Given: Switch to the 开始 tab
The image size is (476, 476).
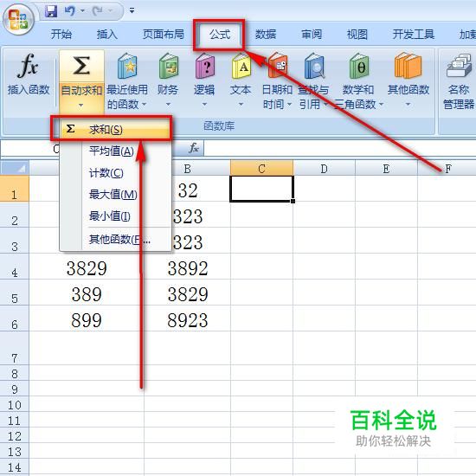Looking at the screenshot, I should pyautogui.click(x=61, y=35).
